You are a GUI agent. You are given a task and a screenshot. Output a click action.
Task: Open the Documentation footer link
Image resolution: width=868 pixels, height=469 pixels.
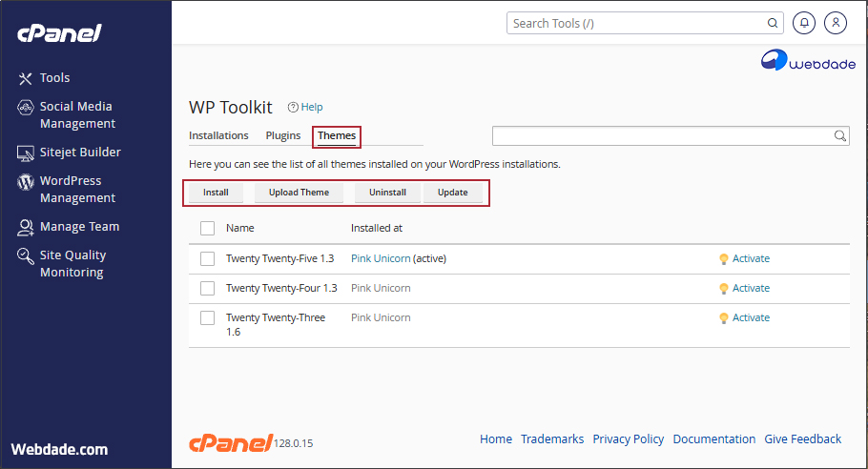pos(713,439)
